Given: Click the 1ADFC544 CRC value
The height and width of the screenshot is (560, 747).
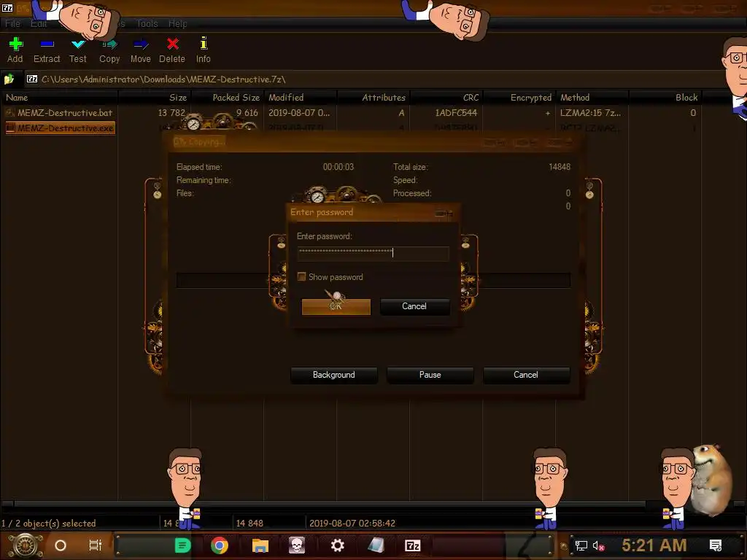Looking at the screenshot, I should coord(455,113).
